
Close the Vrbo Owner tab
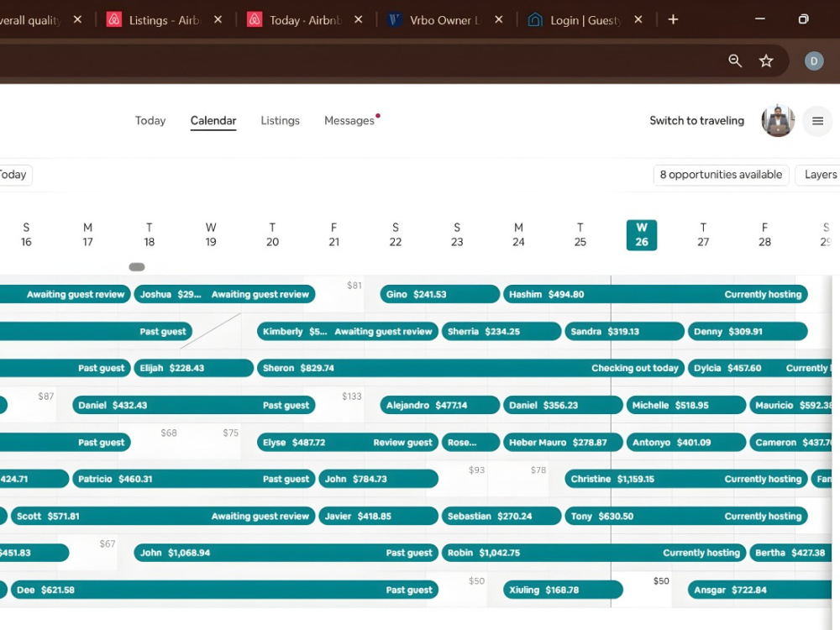pyautogui.click(x=499, y=20)
